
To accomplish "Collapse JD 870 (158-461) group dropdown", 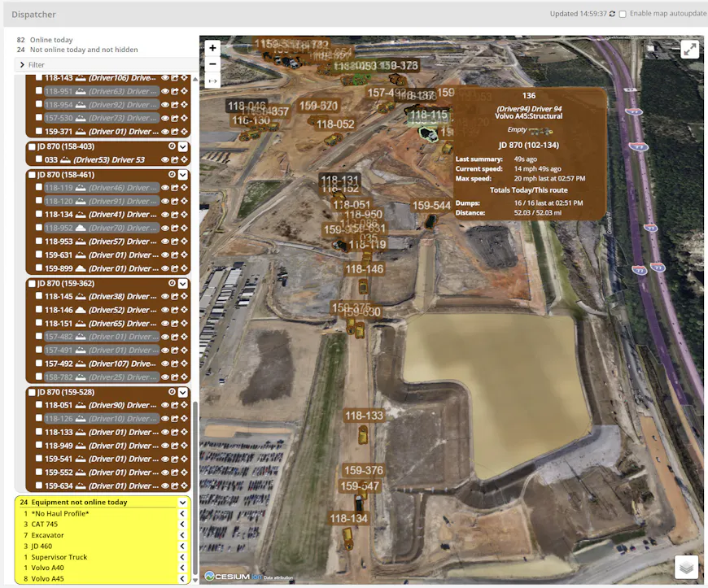I will tap(182, 175).
